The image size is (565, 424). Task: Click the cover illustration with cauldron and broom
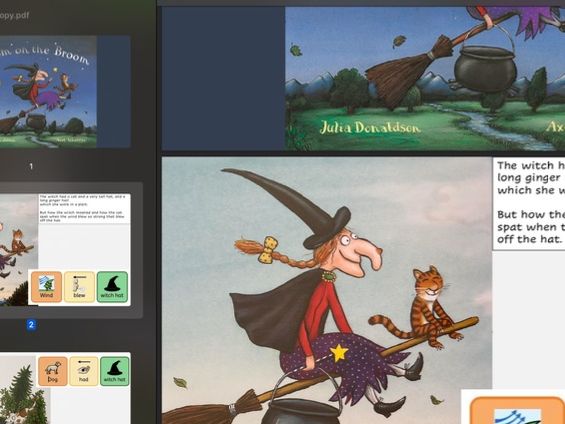pyautogui.click(x=425, y=78)
